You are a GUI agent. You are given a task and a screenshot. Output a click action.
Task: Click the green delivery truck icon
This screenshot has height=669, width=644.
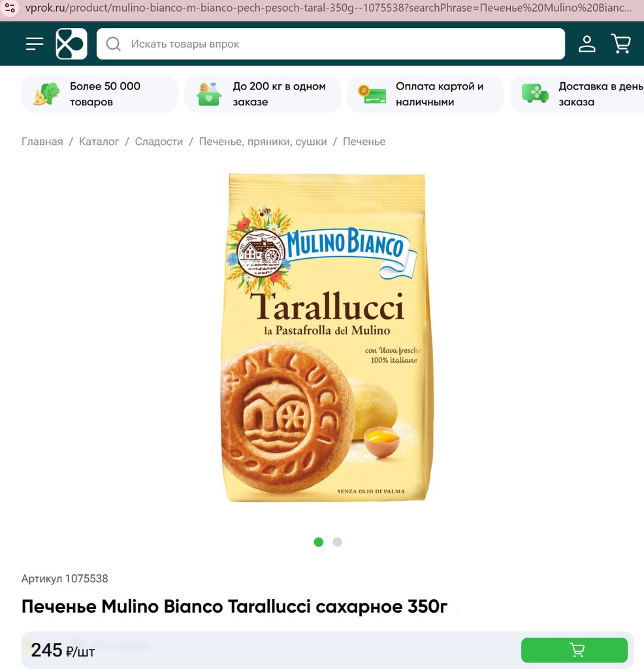pos(535,93)
